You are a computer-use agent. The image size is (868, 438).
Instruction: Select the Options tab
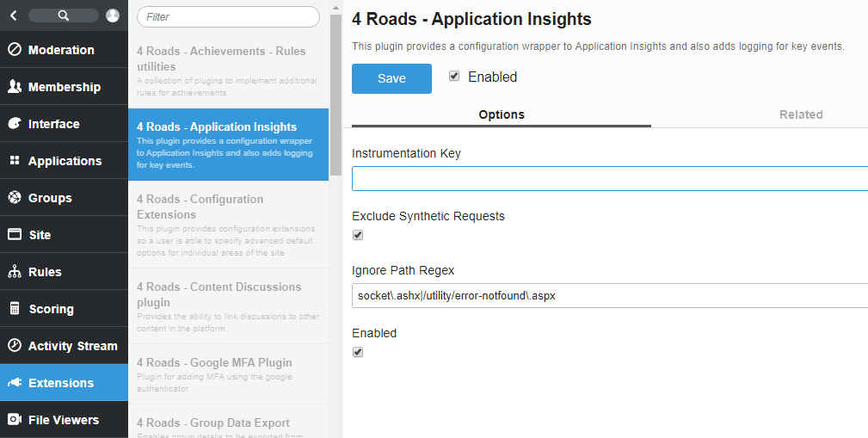[502, 114]
